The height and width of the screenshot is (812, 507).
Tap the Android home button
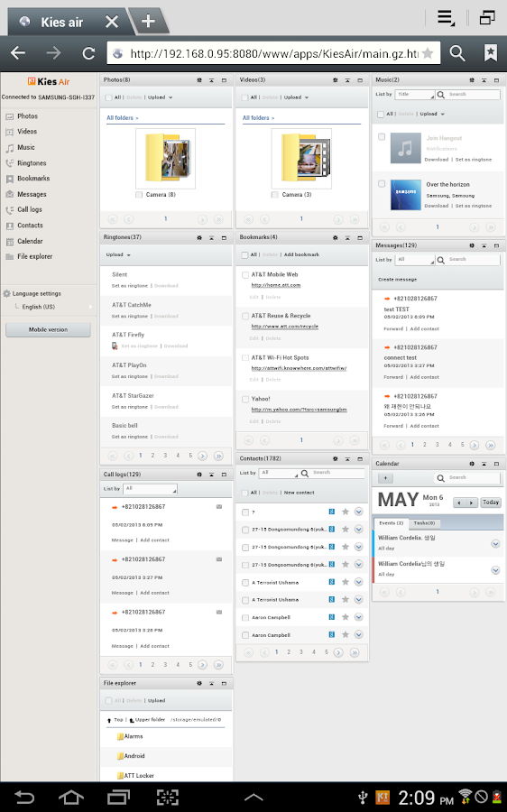(71, 797)
